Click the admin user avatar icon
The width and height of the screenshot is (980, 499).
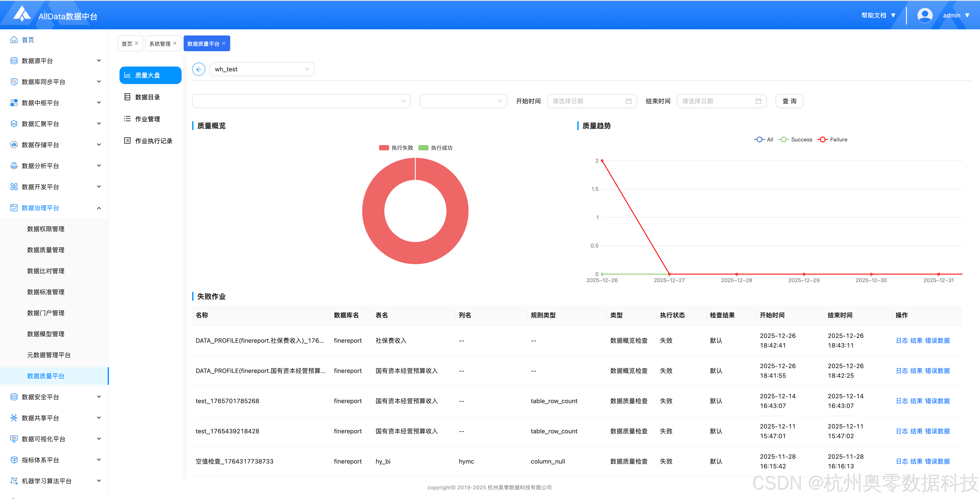924,16
